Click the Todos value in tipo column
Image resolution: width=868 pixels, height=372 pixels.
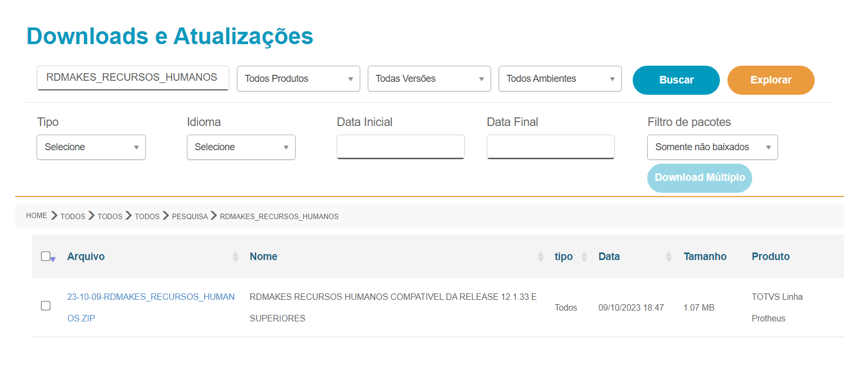tap(566, 307)
